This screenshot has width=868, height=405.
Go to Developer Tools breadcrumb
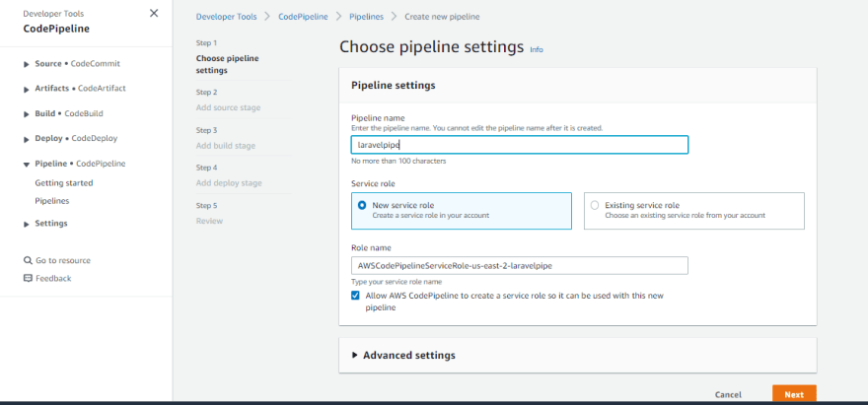pos(227,17)
